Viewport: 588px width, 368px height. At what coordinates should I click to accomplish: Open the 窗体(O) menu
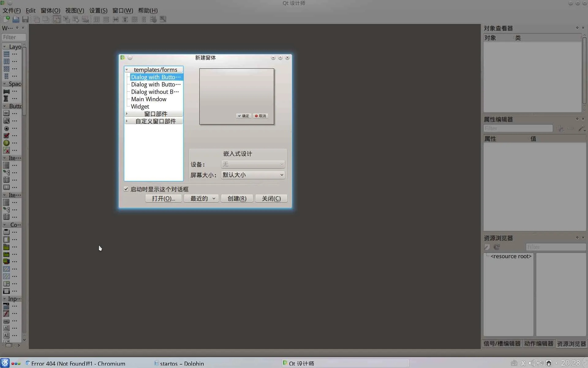[x=50, y=10]
